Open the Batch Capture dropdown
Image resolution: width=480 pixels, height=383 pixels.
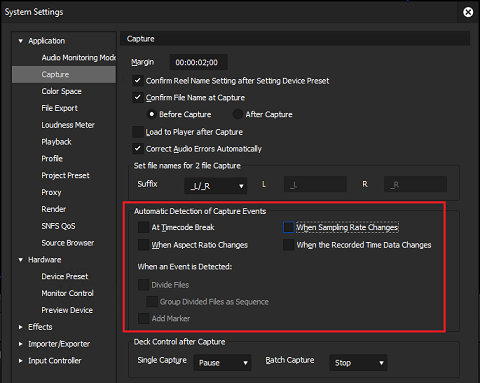358,363
